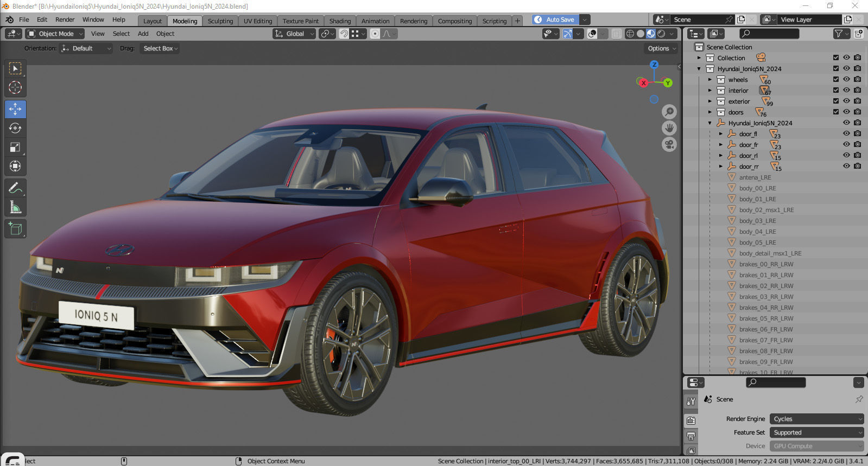Toggle show gizmo button
The width and height of the screenshot is (868, 466).
click(x=568, y=34)
